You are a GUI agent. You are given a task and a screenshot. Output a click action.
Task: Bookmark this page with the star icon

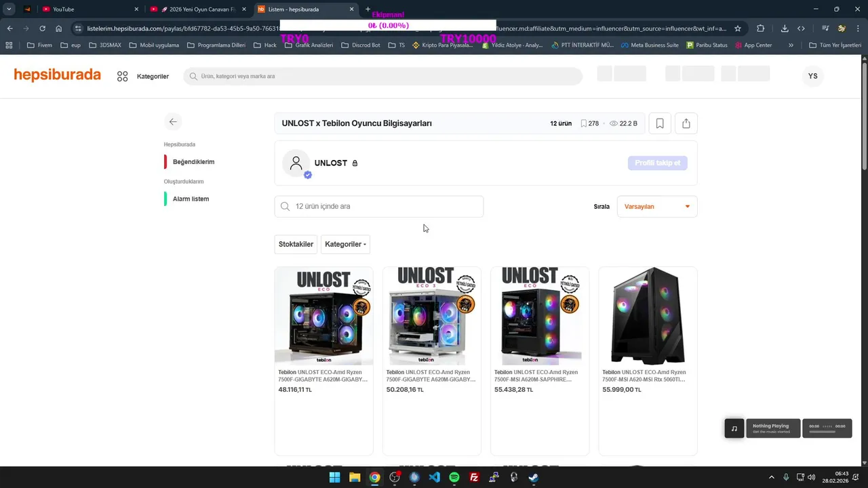tap(738, 28)
